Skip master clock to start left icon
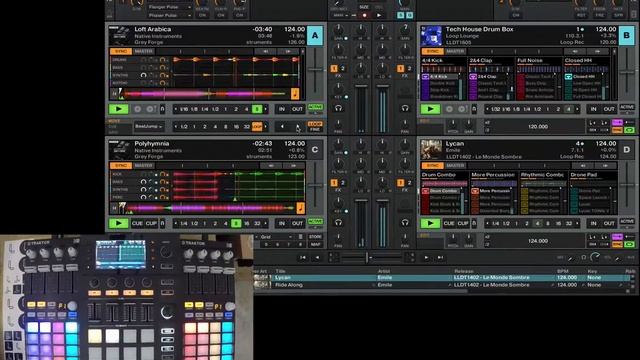The width and height of the screenshot is (640, 360). [x=303, y=258]
